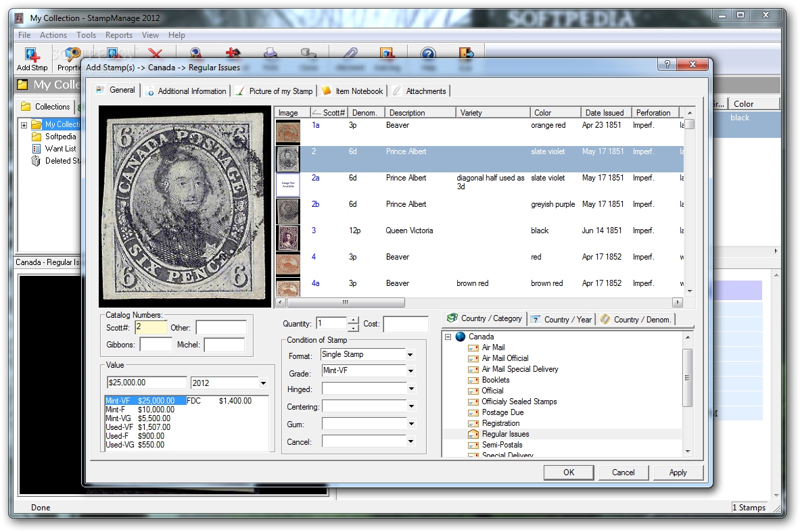Image resolution: width=800 pixels, height=532 pixels.
Task: Click the category tree scroll down arrow
Action: [688, 452]
